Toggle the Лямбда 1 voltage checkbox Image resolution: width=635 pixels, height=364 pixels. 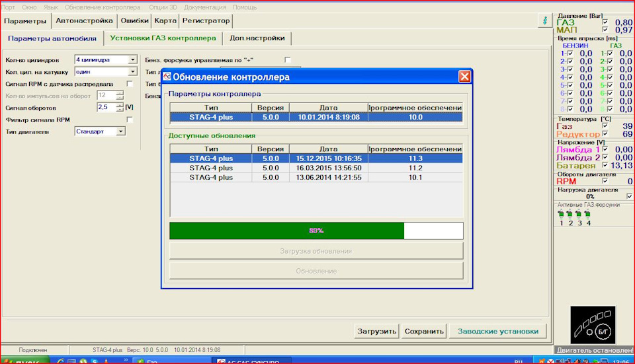605,149
